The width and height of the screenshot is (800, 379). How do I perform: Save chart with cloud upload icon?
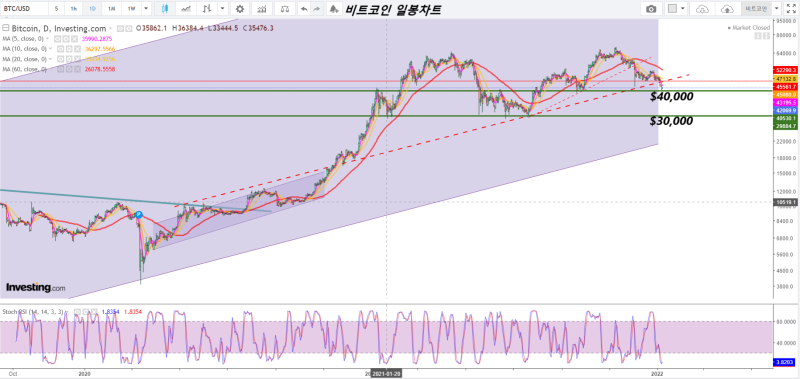point(728,9)
